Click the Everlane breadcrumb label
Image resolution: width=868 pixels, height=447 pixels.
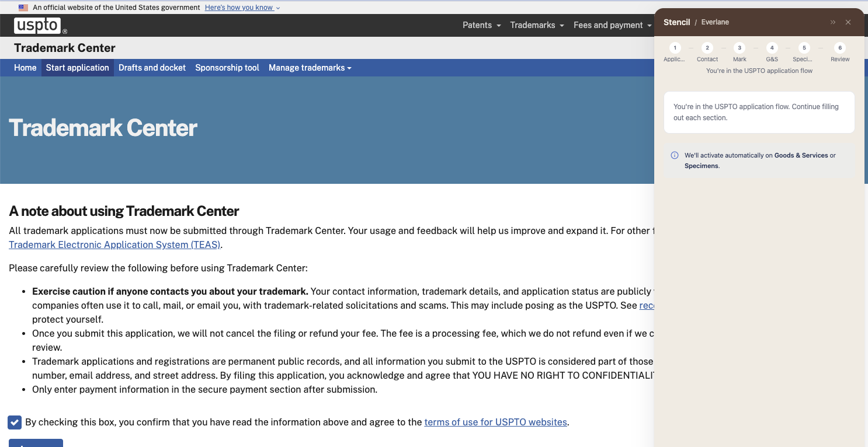click(715, 22)
